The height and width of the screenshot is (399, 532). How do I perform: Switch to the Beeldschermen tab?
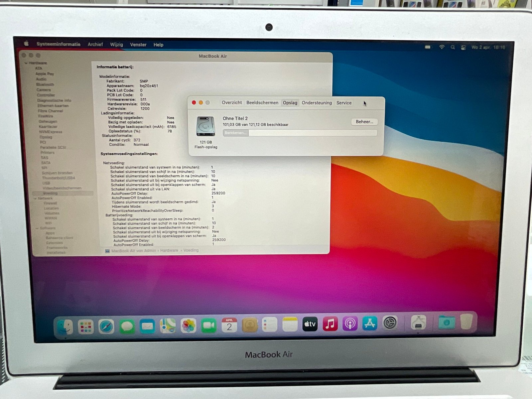point(262,103)
